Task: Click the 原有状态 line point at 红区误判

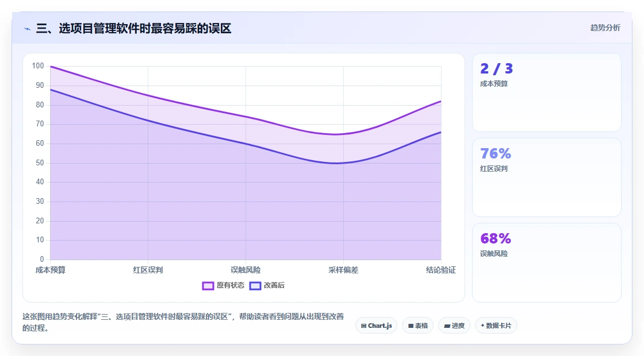Action: 148,95
